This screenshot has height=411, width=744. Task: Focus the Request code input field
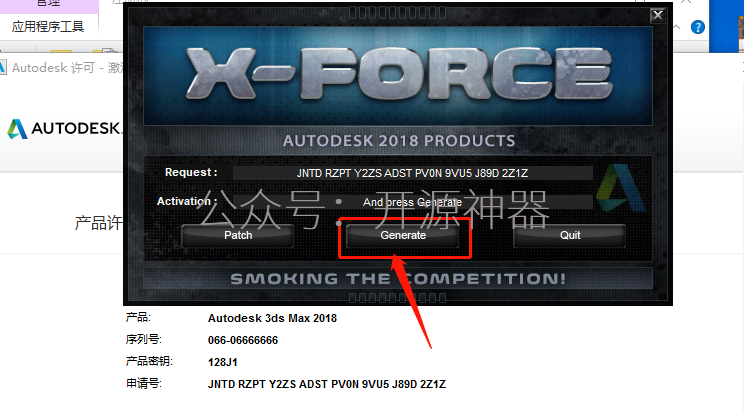[x=412, y=173]
